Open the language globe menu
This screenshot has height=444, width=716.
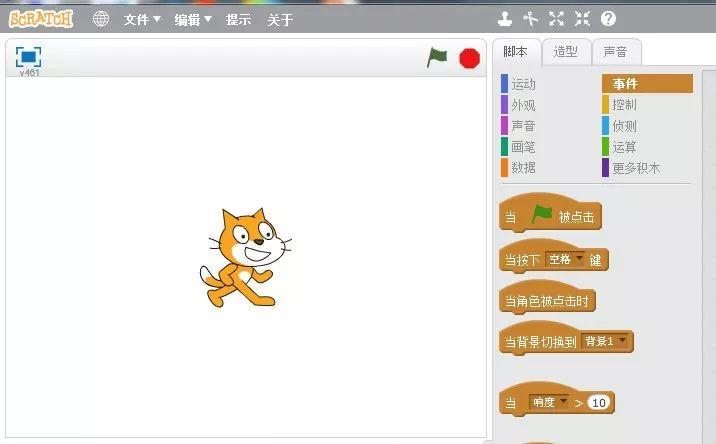click(100, 19)
